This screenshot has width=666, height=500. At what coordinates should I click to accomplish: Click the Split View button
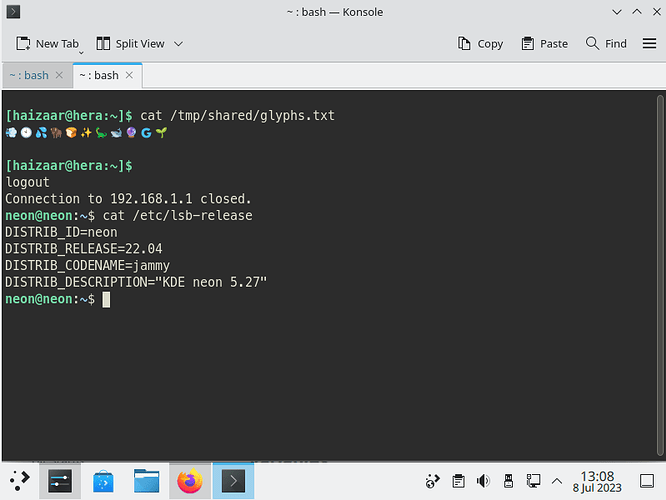(130, 44)
